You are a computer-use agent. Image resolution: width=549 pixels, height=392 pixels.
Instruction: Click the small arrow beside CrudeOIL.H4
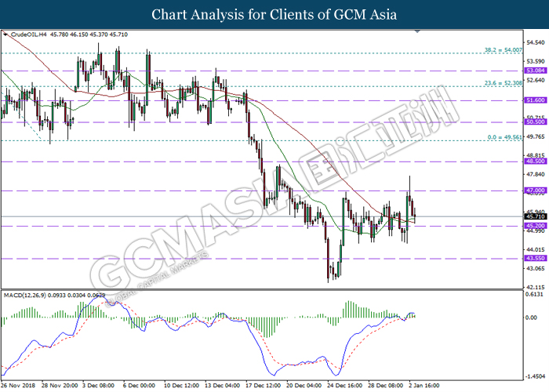pos(5,34)
